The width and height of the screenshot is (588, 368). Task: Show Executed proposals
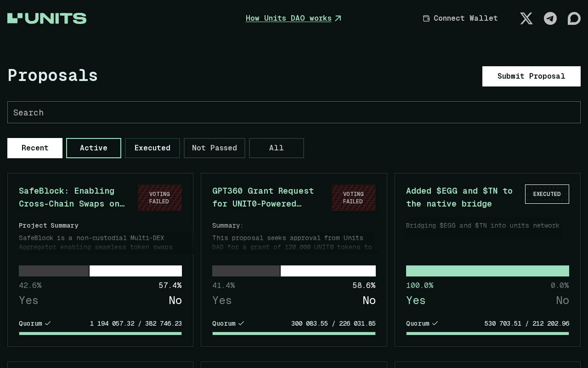pos(153,148)
